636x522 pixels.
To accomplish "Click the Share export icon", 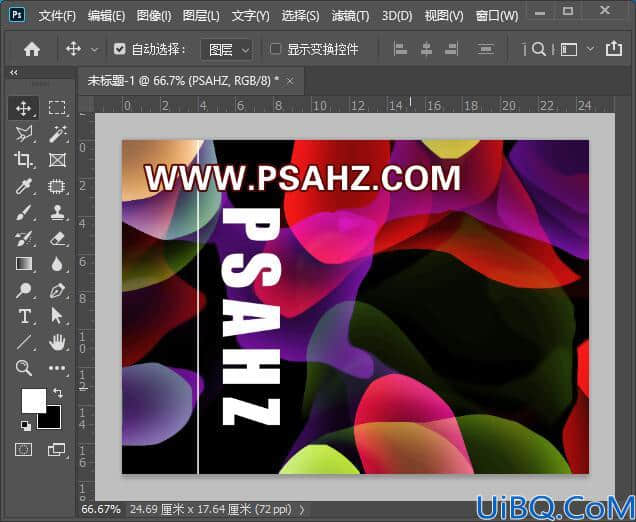I will point(614,48).
